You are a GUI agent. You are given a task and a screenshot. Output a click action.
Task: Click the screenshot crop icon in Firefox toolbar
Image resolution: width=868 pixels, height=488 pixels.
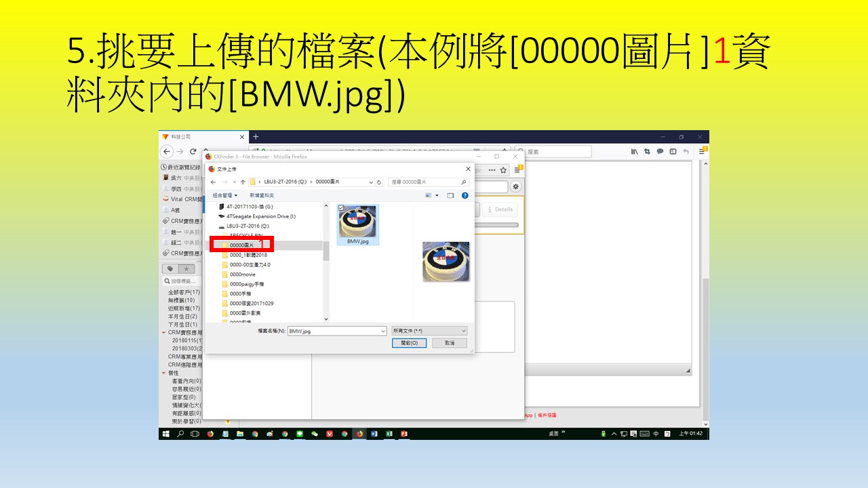[647, 152]
